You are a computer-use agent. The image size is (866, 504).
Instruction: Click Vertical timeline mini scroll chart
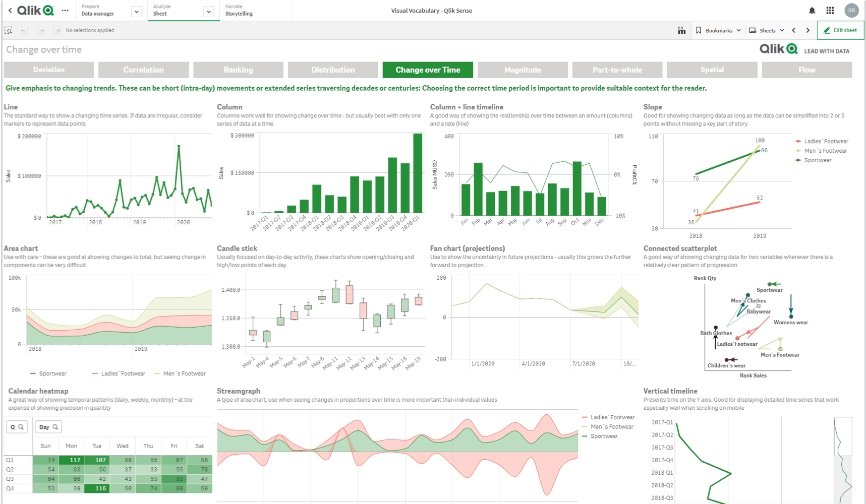(843, 460)
